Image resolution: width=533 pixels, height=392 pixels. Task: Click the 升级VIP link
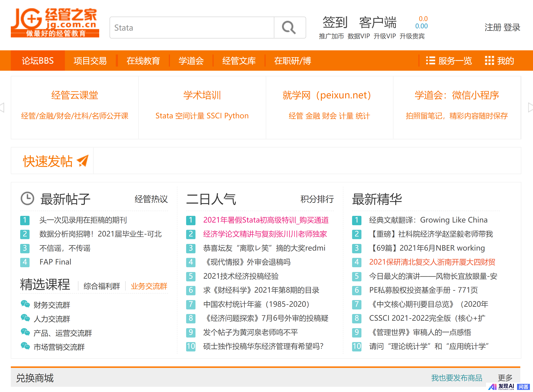point(385,36)
